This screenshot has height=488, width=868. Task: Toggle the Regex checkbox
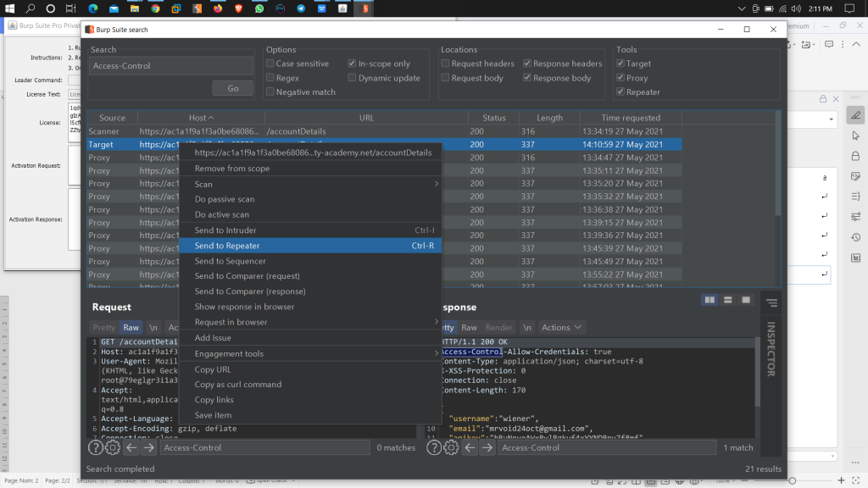(270, 77)
